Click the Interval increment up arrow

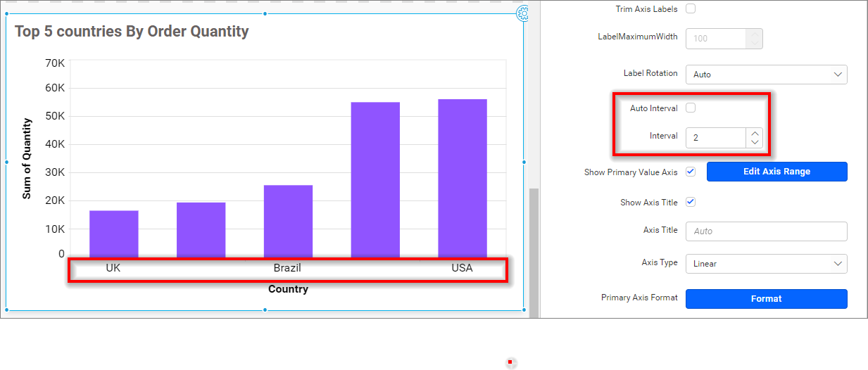coord(755,133)
